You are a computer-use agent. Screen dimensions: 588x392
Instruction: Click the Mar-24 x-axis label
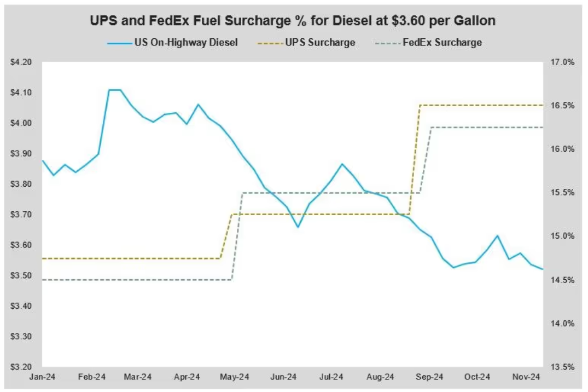pos(138,377)
